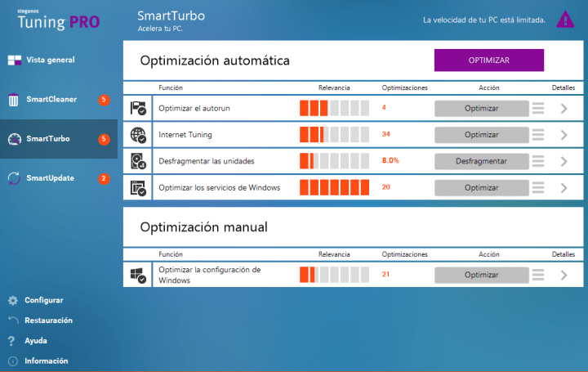
Task: Click the autorun optimizations count 4
Action: 384,107
